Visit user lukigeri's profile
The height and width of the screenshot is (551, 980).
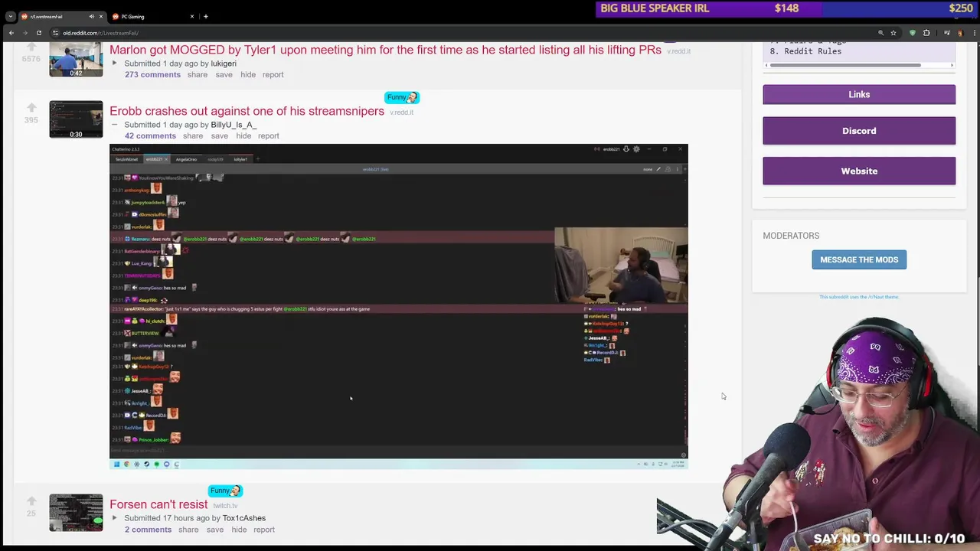pos(224,64)
